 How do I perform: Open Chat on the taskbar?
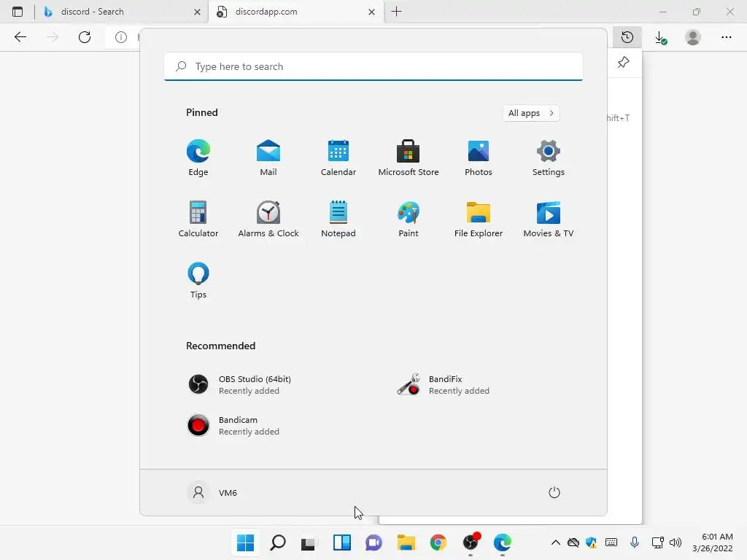point(374,542)
